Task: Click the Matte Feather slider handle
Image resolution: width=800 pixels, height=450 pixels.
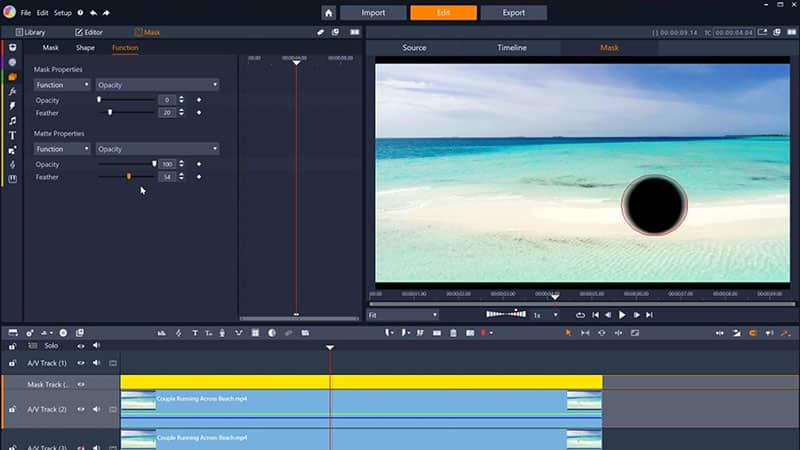Action: 128,177
